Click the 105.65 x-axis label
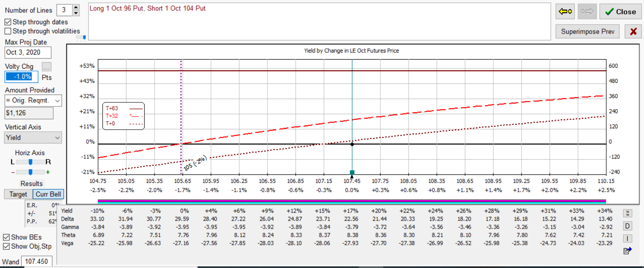Screen dimensions: 644x268 [183, 181]
